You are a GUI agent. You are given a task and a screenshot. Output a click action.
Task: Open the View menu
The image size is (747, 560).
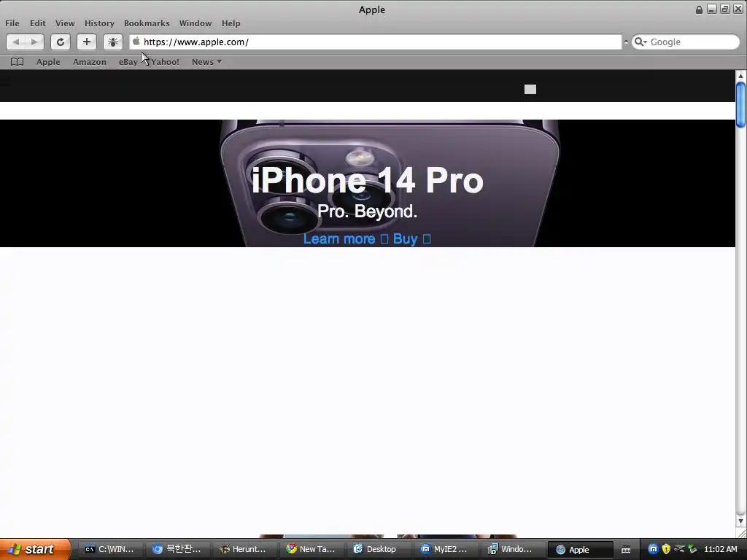(x=65, y=23)
